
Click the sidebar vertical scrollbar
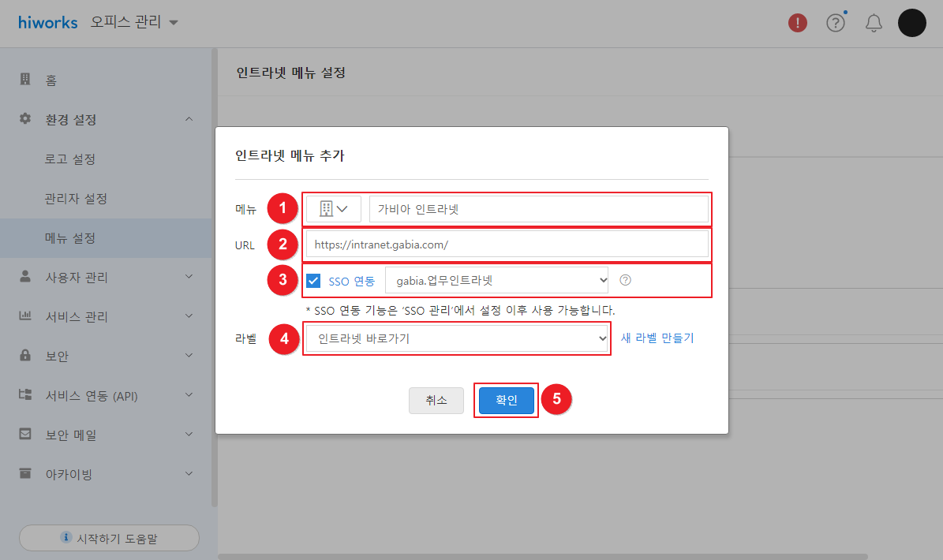coord(214,278)
